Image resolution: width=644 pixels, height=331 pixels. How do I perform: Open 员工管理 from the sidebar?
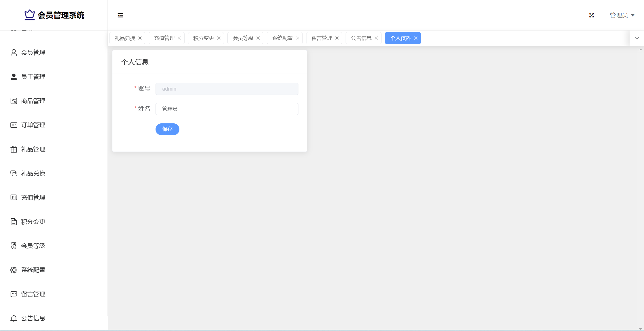click(33, 77)
